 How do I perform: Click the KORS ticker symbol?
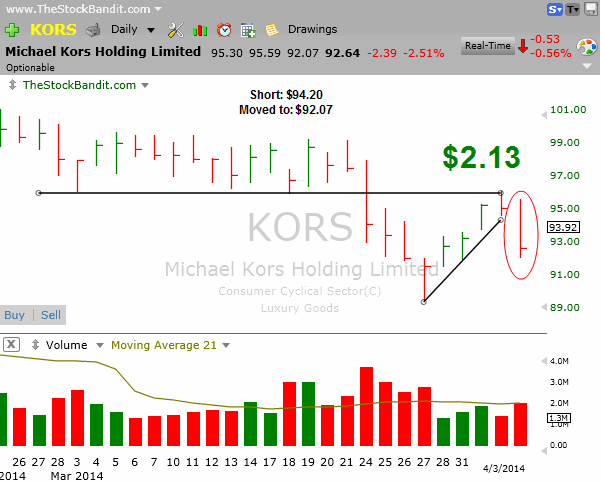click(53, 30)
